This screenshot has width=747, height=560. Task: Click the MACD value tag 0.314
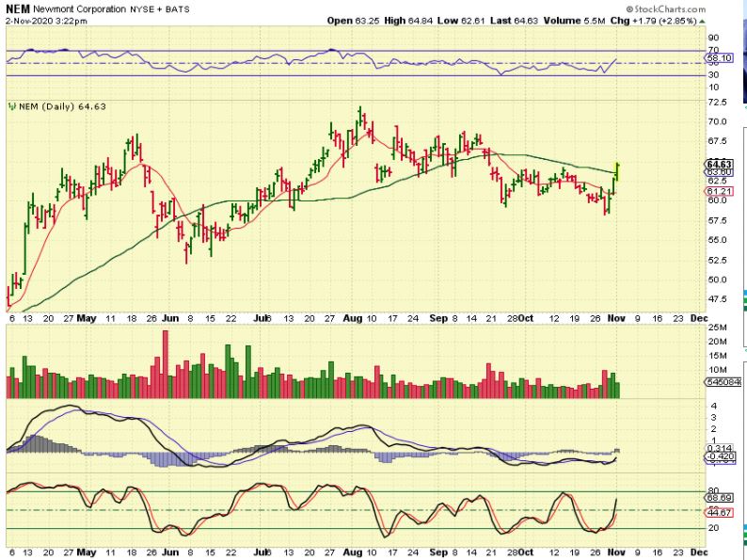pos(721,449)
